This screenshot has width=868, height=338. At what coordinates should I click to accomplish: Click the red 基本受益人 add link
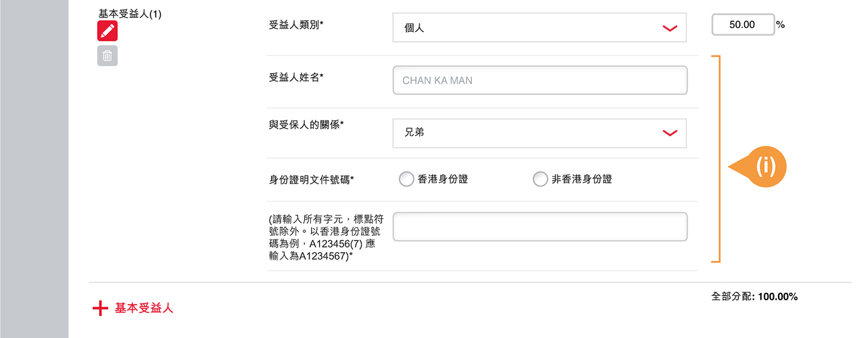point(144,309)
